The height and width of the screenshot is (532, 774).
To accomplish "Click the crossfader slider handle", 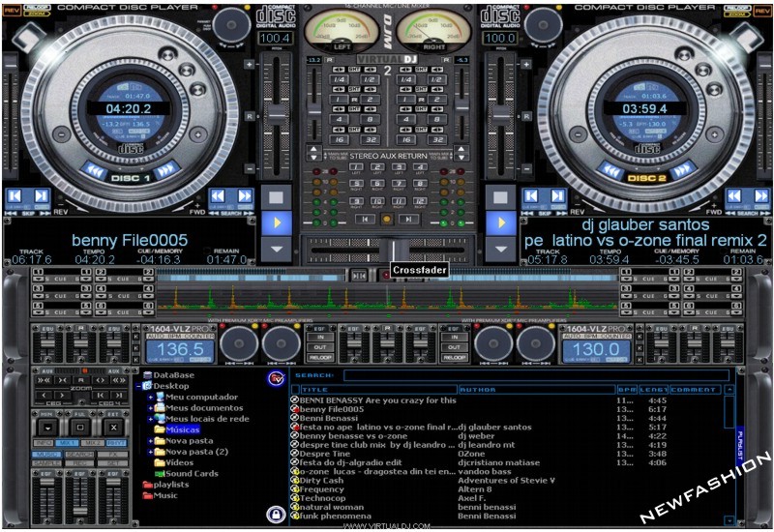I will (x=394, y=251).
